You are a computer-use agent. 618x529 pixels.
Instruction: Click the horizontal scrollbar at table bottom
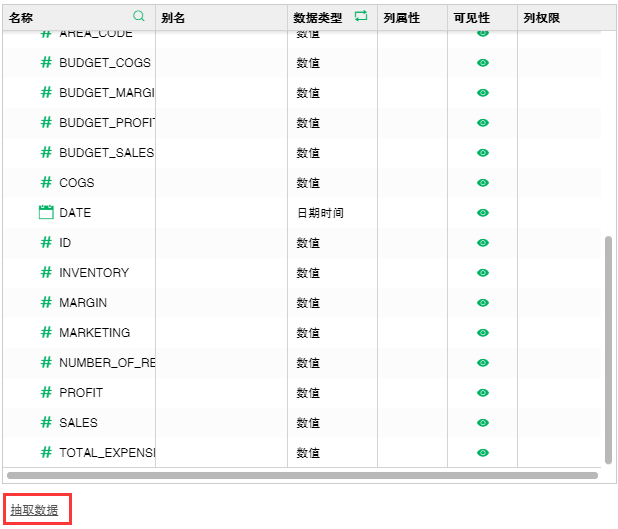[x=300, y=475]
